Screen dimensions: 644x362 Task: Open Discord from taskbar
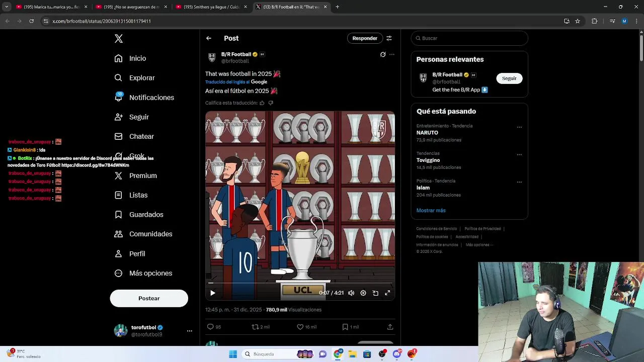(x=397, y=354)
